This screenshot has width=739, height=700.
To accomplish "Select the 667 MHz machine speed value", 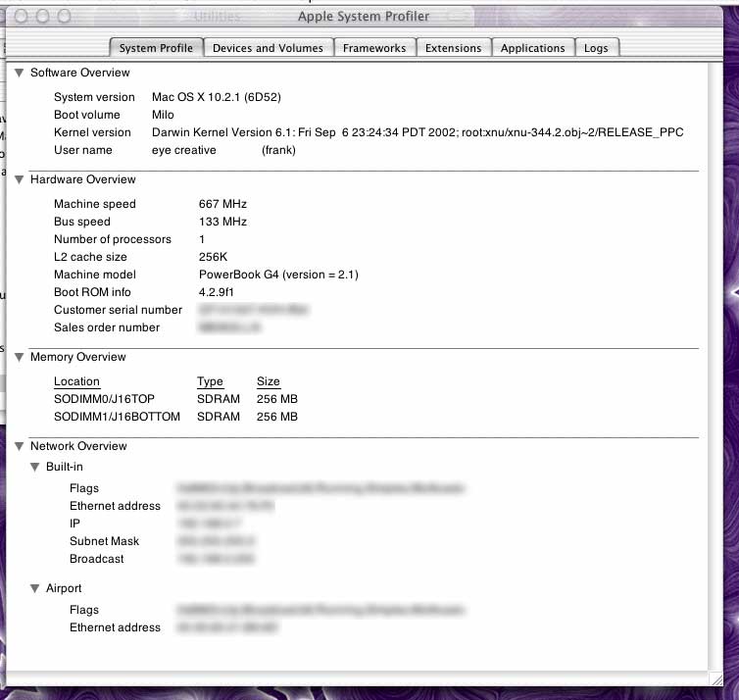I will pos(222,204).
